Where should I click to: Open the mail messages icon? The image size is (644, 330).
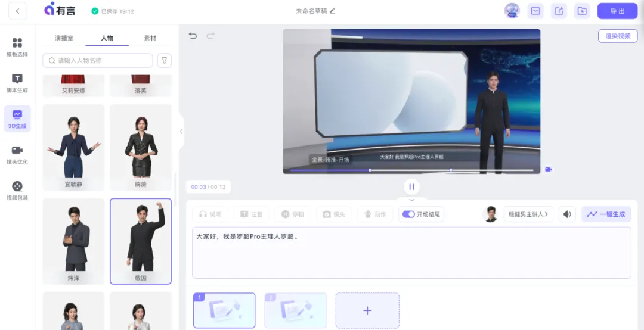click(x=535, y=11)
